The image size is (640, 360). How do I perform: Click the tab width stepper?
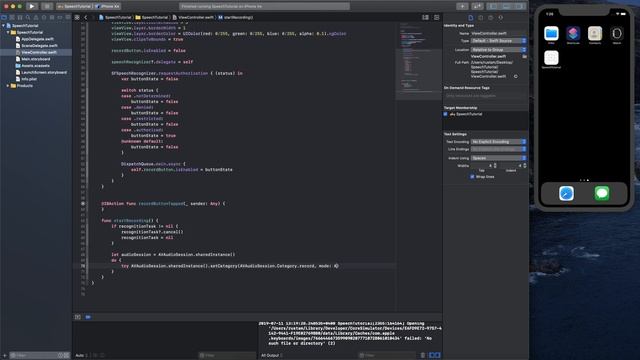tap(495, 166)
